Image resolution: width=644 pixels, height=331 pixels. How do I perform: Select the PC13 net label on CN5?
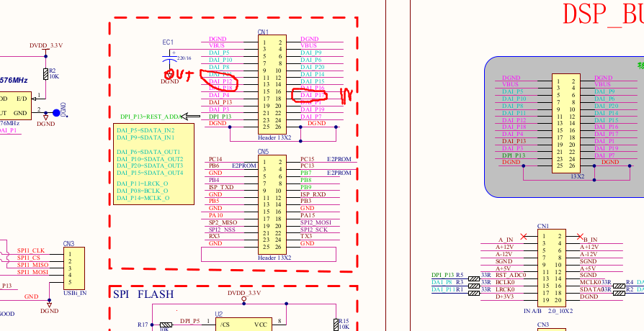(307, 165)
